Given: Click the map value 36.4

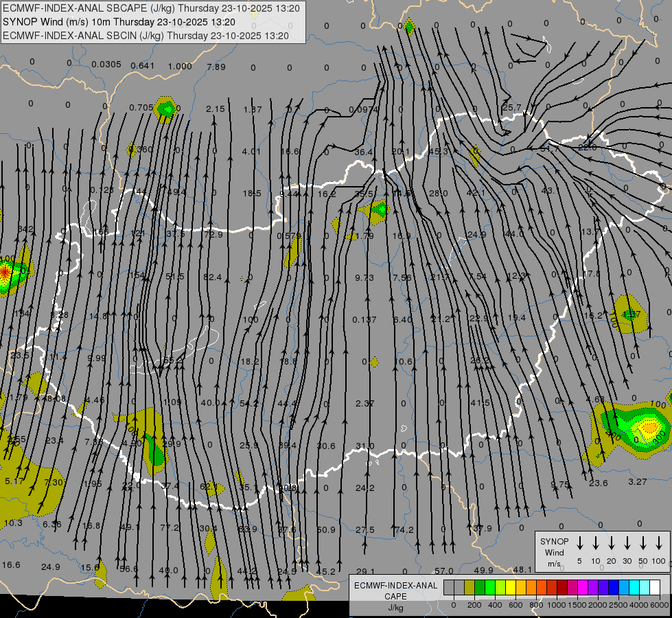Looking at the screenshot, I should click(363, 152).
